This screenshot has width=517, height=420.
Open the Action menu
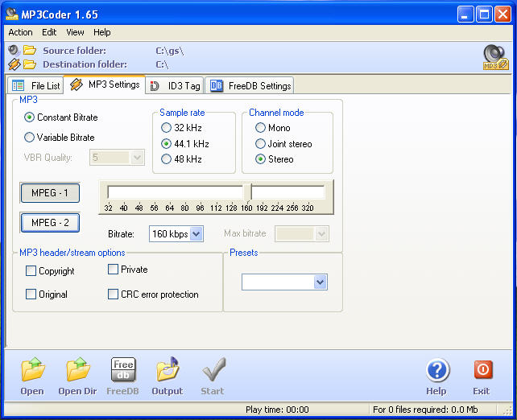(x=20, y=32)
